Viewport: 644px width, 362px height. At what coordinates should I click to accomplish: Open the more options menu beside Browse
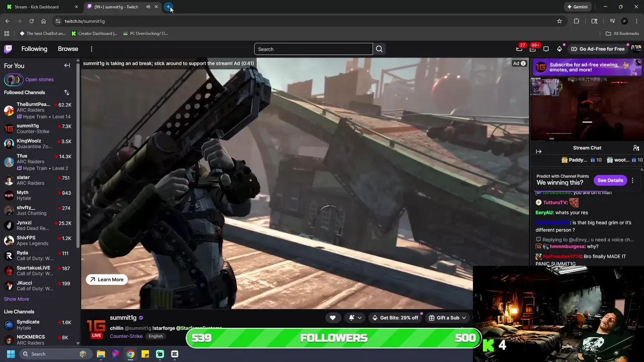click(92, 49)
